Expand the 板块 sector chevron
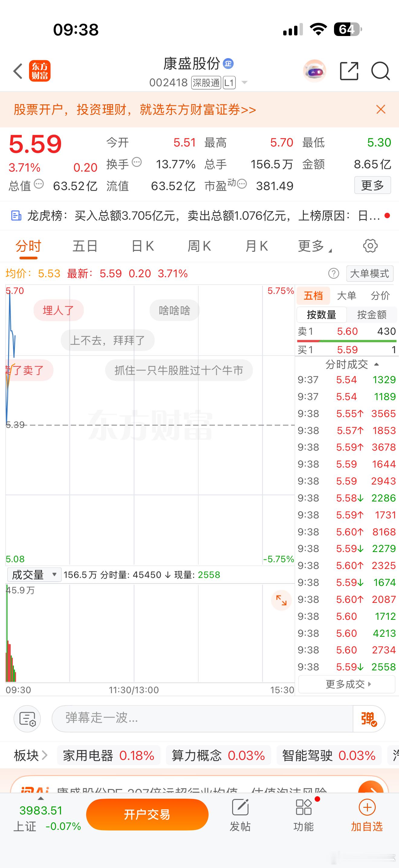Viewport: 399px width, 868px height. pyautogui.click(x=44, y=755)
